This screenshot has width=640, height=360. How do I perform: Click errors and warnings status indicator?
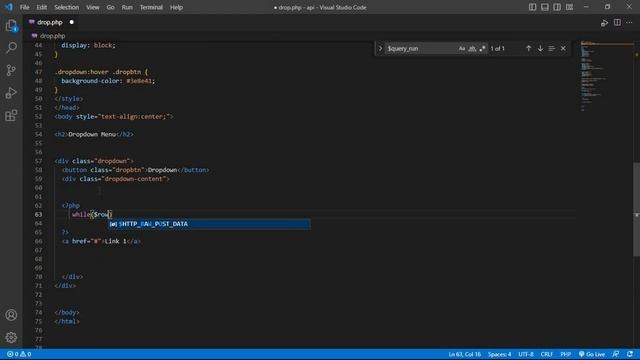pos(19,354)
